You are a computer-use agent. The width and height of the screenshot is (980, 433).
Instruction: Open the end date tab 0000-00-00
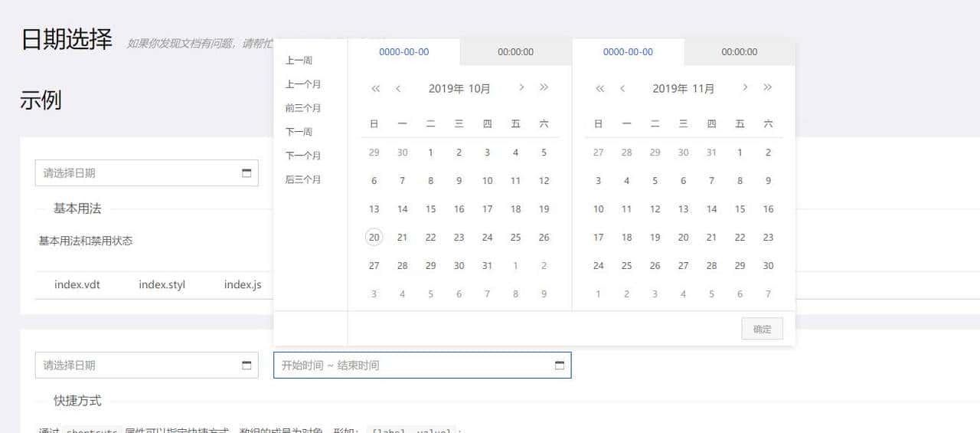[628, 52]
